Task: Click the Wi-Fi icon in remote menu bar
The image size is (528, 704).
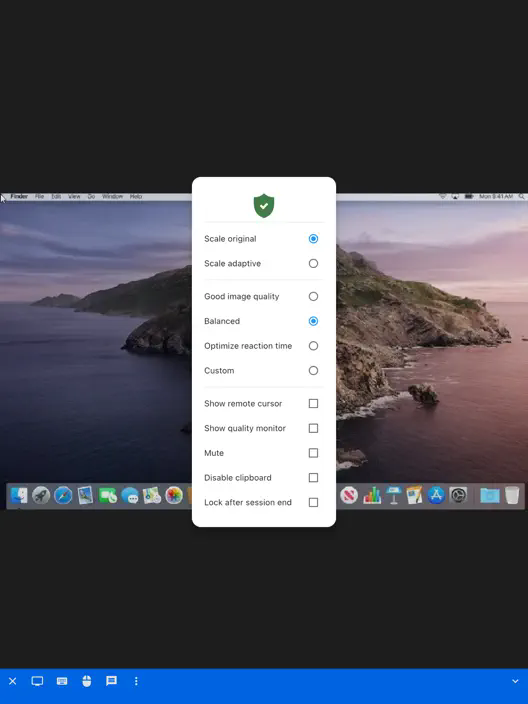Action: click(x=443, y=196)
